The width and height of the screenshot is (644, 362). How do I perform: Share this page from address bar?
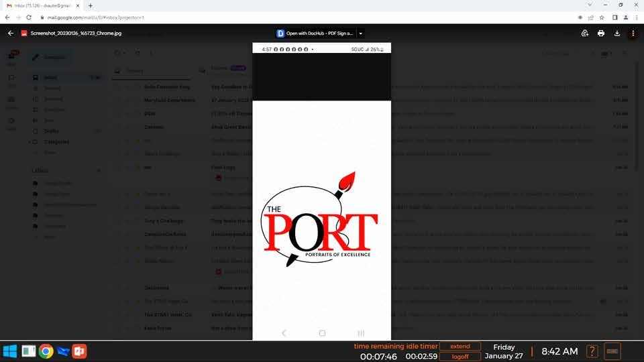click(590, 17)
